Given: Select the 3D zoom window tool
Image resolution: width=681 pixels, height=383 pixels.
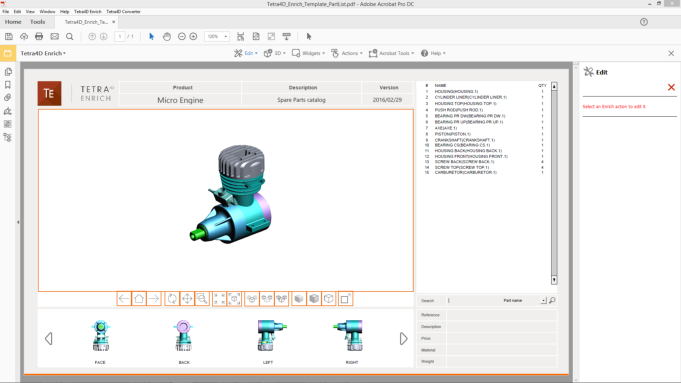Looking at the screenshot, I should click(202, 299).
